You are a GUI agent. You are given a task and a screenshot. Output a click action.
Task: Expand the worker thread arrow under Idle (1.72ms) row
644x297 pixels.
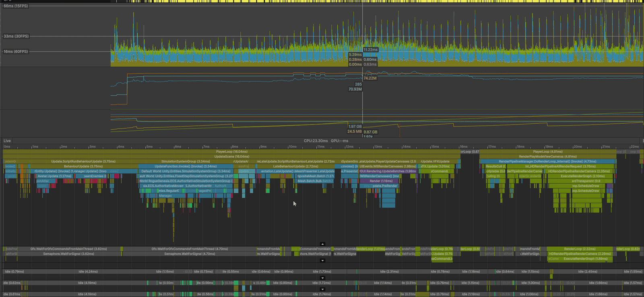point(322,289)
